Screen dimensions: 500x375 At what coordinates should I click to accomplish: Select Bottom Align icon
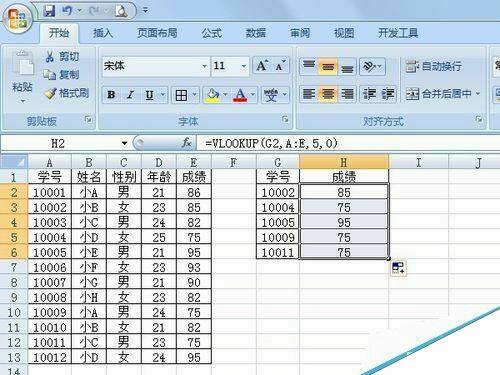pos(347,66)
